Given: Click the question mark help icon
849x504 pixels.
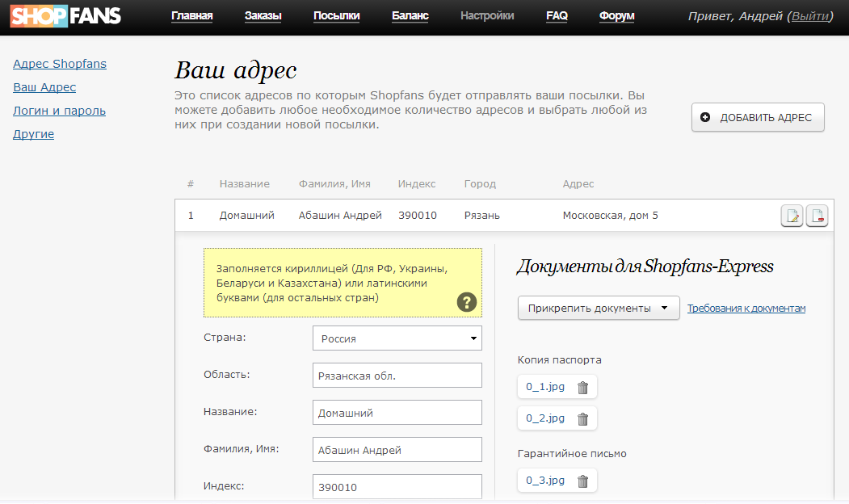Looking at the screenshot, I should pyautogui.click(x=466, y=302).
